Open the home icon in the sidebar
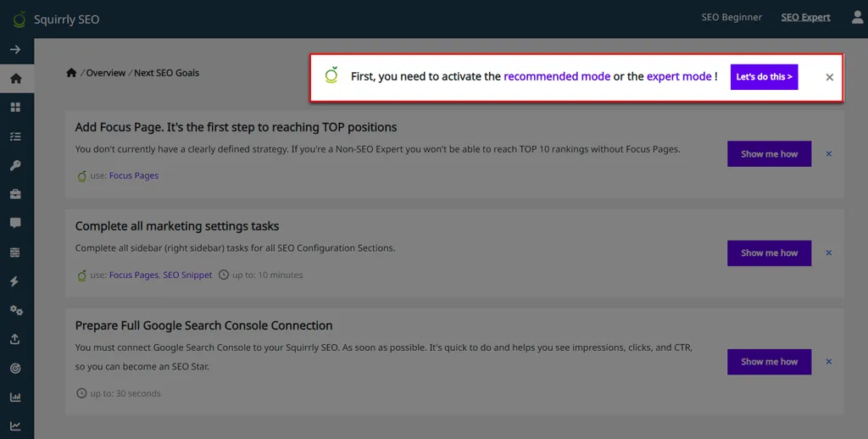The height and width of the screenshot is (439, 868). [x=15, y=79]
